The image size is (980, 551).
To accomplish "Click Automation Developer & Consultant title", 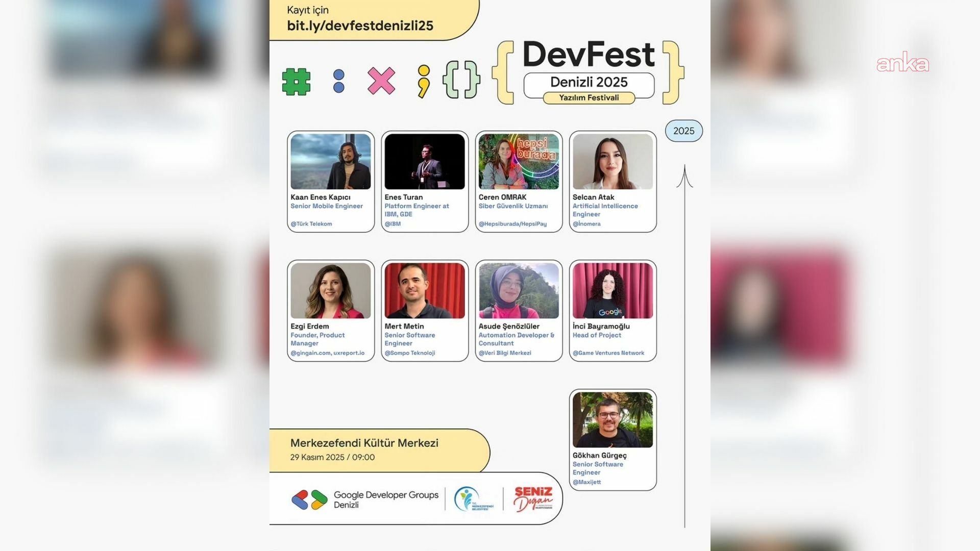I will pos(517,339).
